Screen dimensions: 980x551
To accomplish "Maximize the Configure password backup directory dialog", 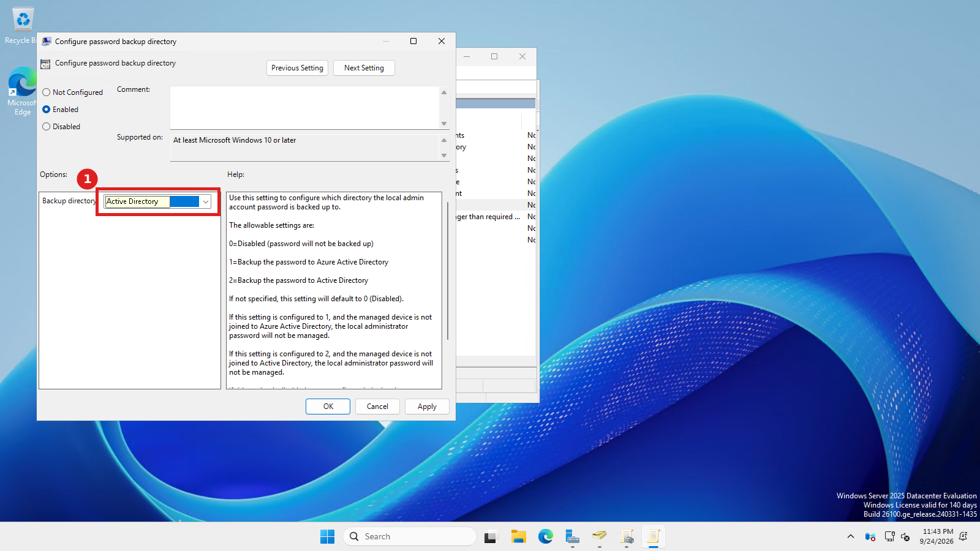I will 413,41.
